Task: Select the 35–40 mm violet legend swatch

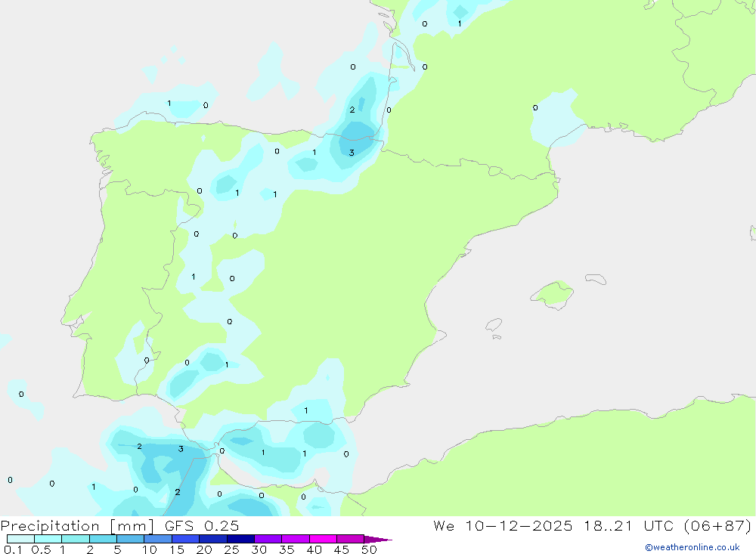Action: click(296, 539)
